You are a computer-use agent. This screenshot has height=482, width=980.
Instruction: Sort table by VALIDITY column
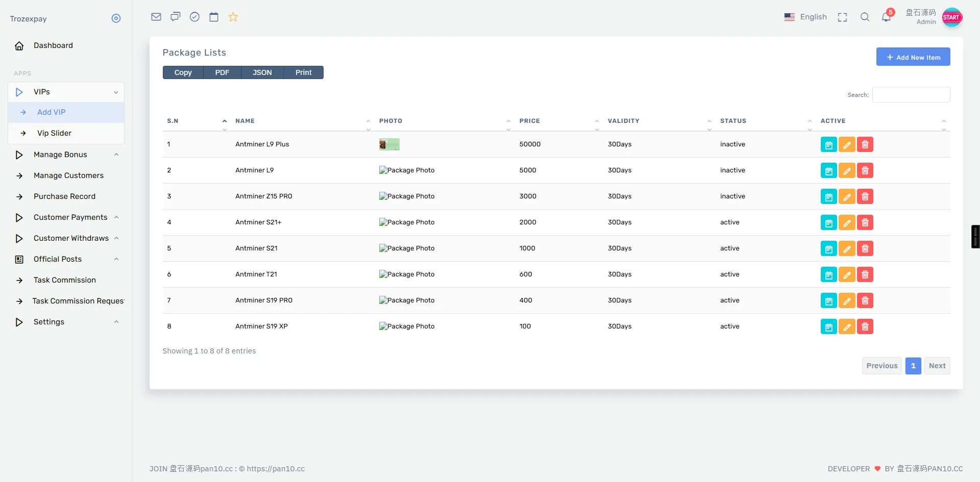coord(659,121)
